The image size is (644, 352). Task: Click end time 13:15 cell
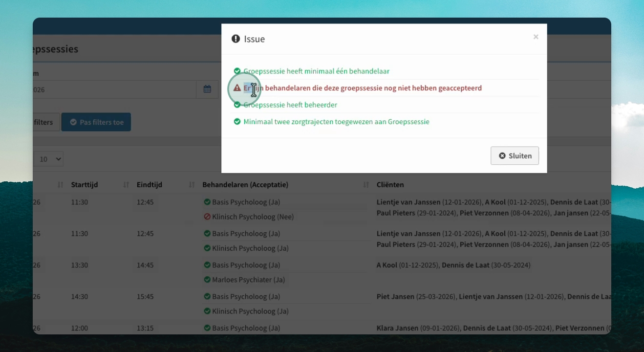click(145, 328)
